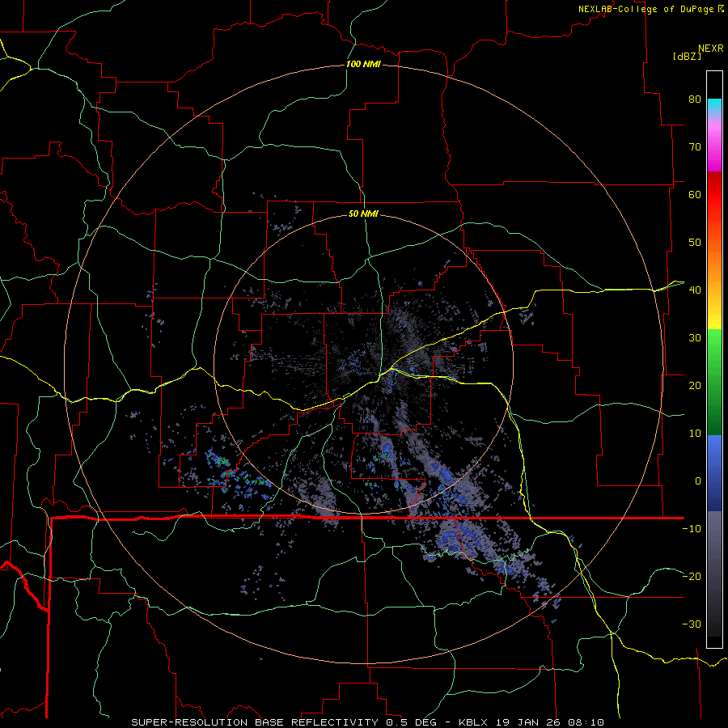This screenshot has height=728, width=728.
Task: Click the 20 value on the dBZ scale
Action: pyautogui.click(x=695, y=385)
